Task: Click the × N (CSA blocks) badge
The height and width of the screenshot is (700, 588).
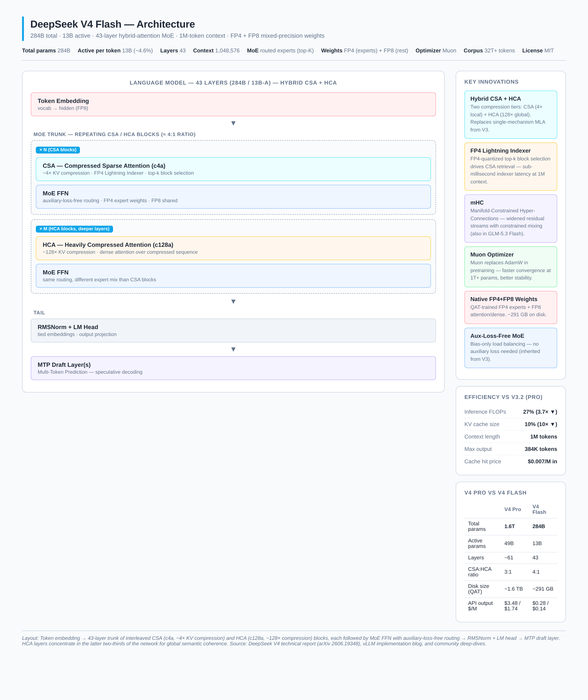Action: coord(58,150)
